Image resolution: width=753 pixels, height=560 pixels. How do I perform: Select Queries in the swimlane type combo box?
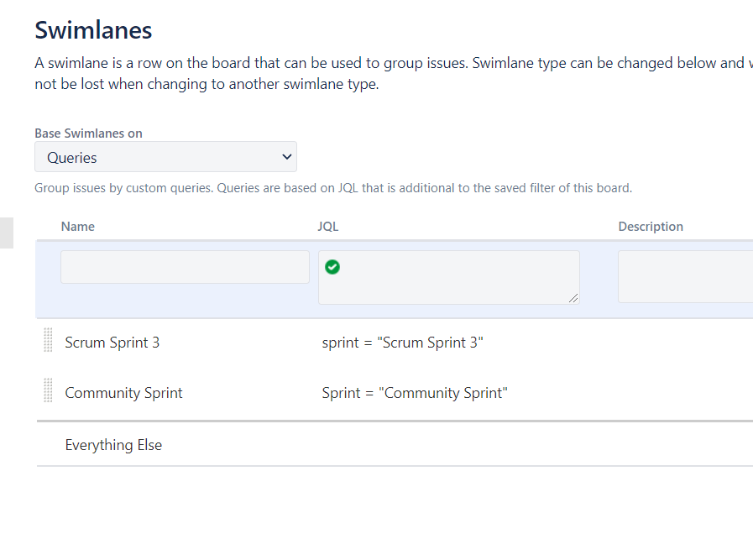tap(165, 156)
